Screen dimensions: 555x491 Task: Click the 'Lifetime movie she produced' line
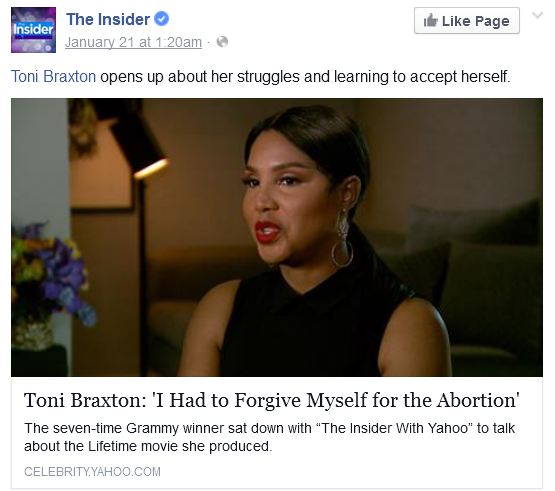click(148, 446)
